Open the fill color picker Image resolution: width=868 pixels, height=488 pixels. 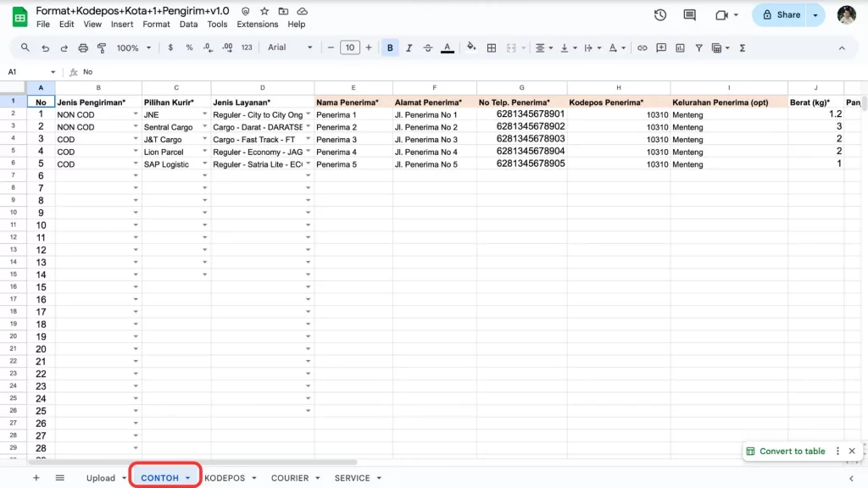pyautogui.click(x=471, y=48)
